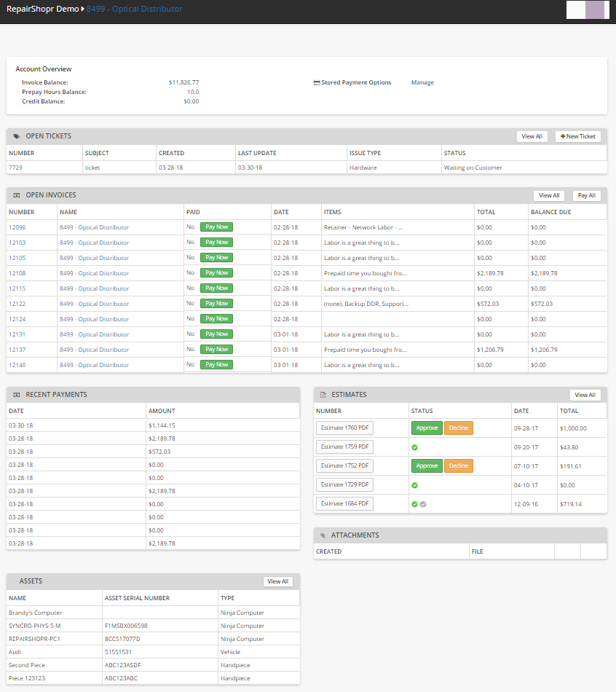Open ticket number 7729
Screen dimensions: 616x692
tap(15, 168)
